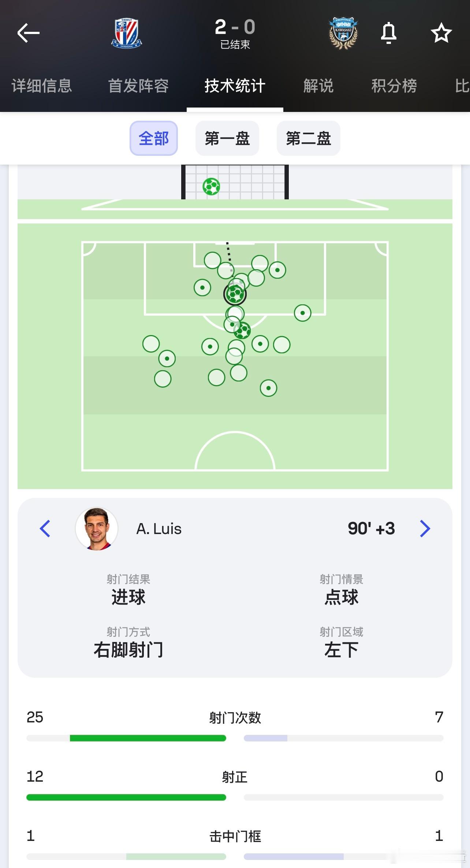Viewport: 470px width, 868px height.
Task: Tap the green 射门次数 stat bar
Action: [x=148, y=738]
